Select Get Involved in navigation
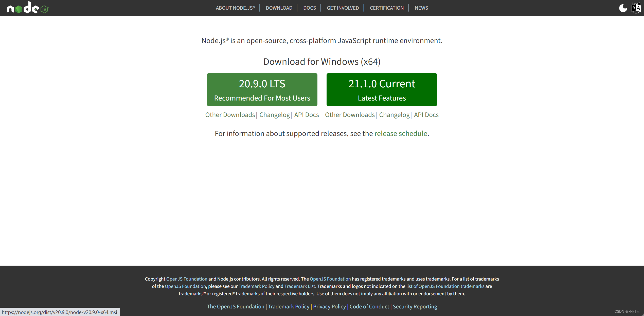The width and height of the screenshot is (644, 316). (x=343, y=8)
